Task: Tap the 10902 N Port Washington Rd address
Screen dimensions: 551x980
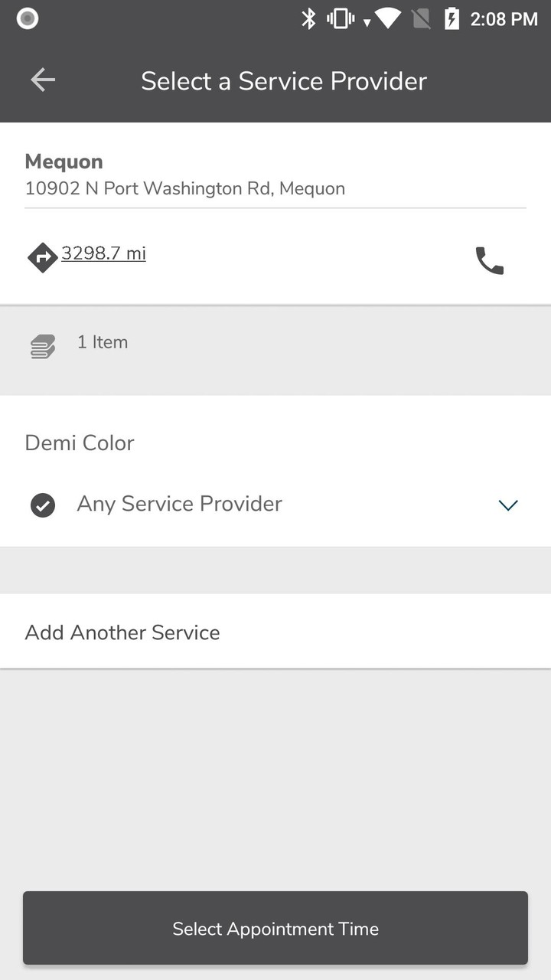Action: [185, 188]
